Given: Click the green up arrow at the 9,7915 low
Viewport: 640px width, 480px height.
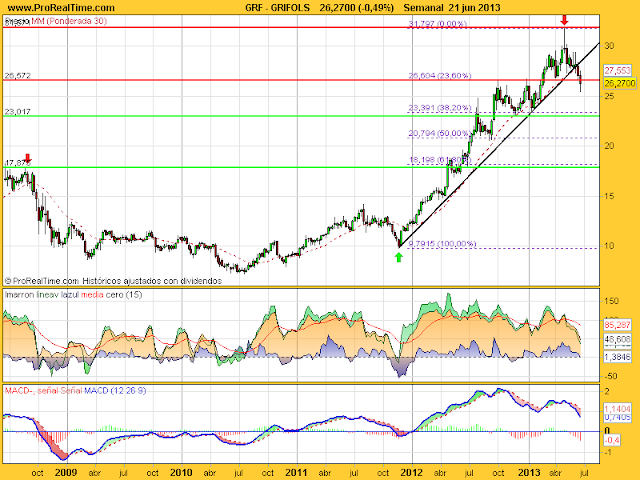Looking at the screenshot, I should coord(399,257).
